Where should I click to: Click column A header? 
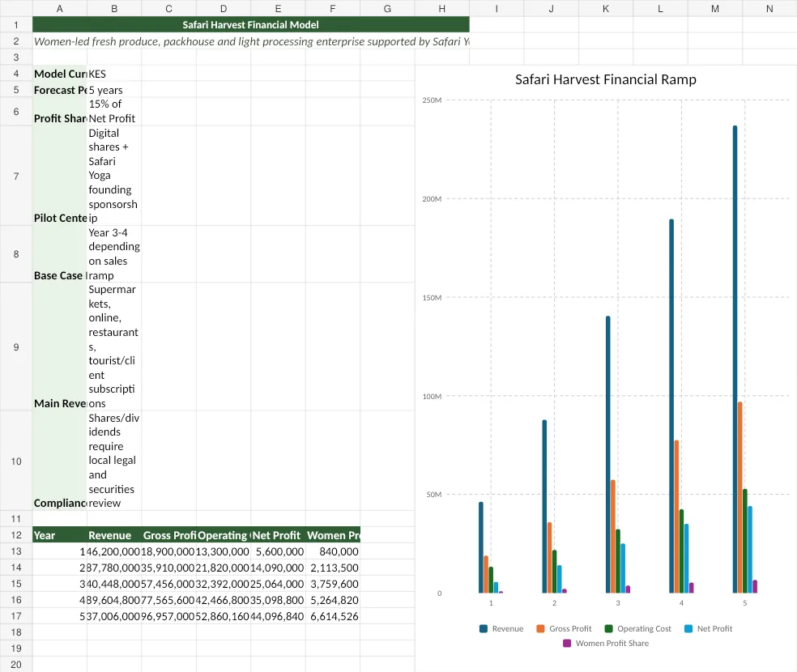[x=59, y=8]
